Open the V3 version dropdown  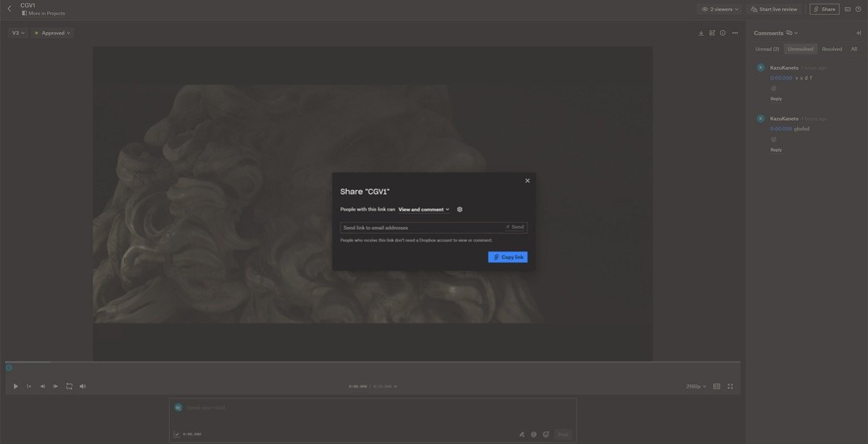[x=18, y=33]
